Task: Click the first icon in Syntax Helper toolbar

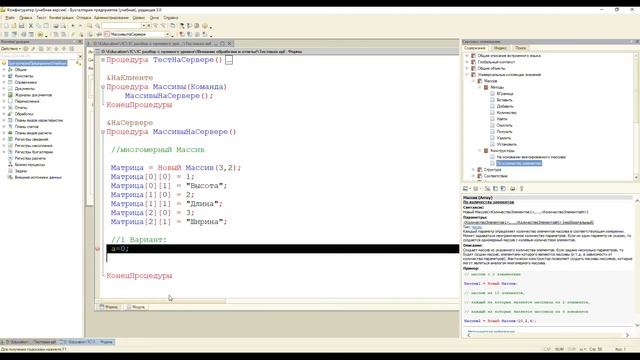Action: coord(465,189)
